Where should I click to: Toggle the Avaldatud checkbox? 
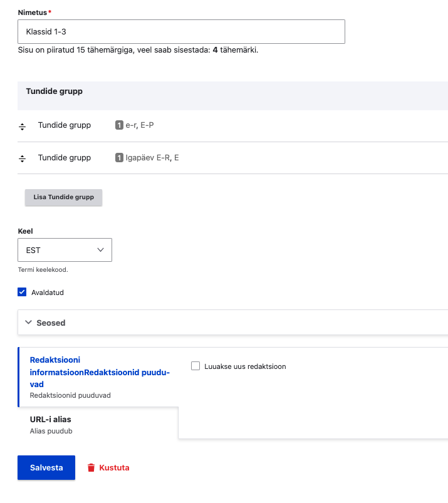tap(23, 292)
